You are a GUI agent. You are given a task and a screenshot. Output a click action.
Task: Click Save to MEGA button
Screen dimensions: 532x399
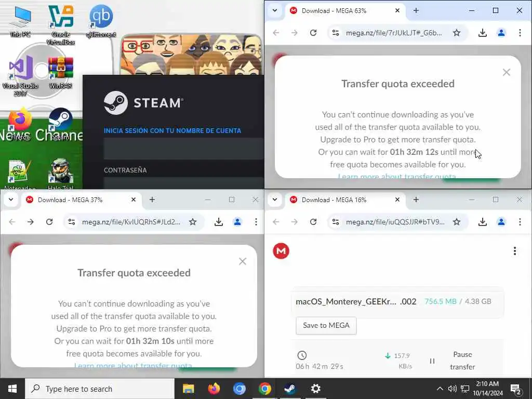326,325
